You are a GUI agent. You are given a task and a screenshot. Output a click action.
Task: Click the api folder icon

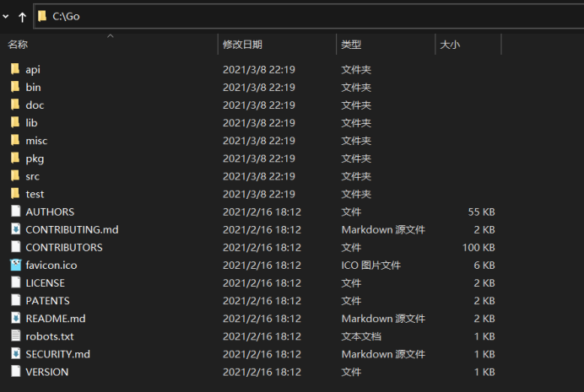pos(15,69)
